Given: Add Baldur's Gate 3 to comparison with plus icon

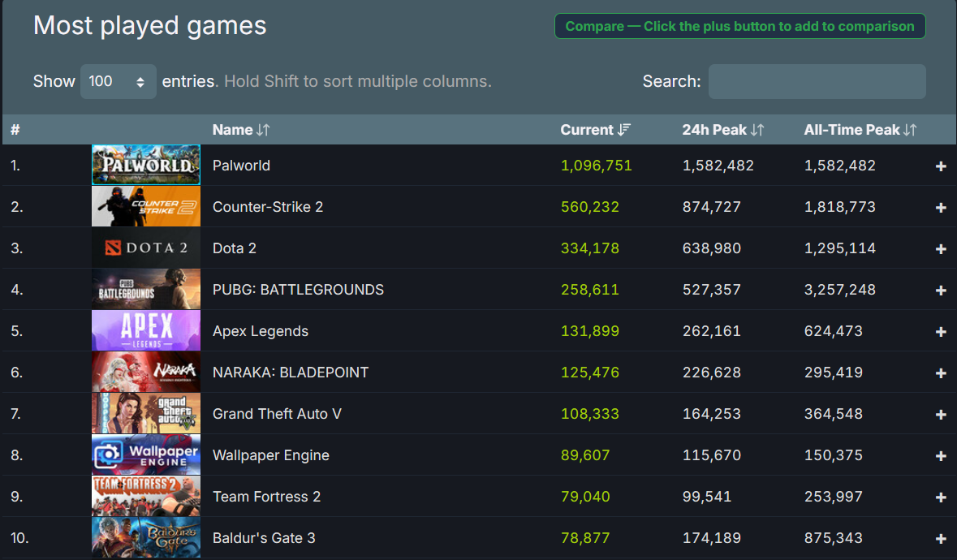Looking at the screenshot, I should pos(941,539).
